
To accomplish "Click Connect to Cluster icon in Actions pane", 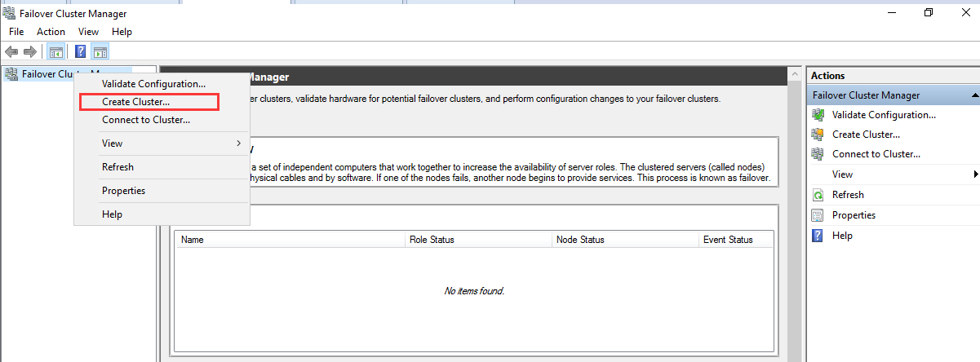I will coord(818,154).
